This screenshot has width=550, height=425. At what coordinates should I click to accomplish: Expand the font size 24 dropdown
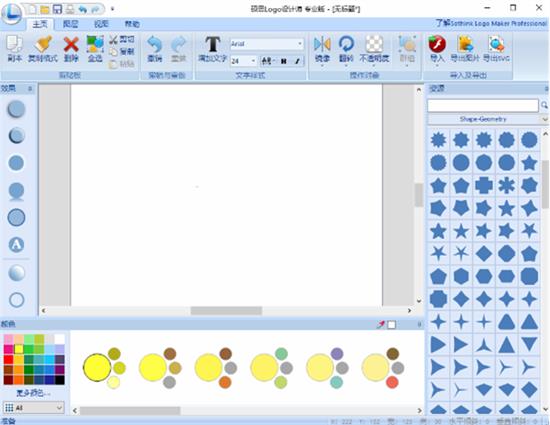(x=243, y=61)
